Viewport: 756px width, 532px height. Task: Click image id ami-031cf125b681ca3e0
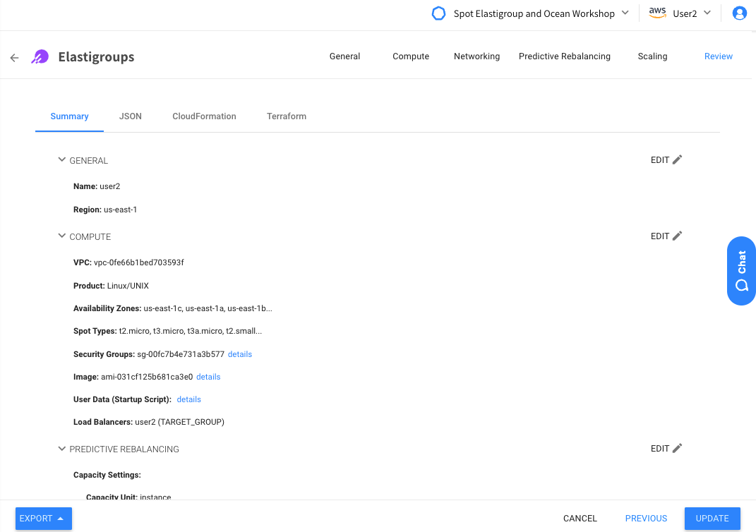pyautogui.click(x=147, y=377)
